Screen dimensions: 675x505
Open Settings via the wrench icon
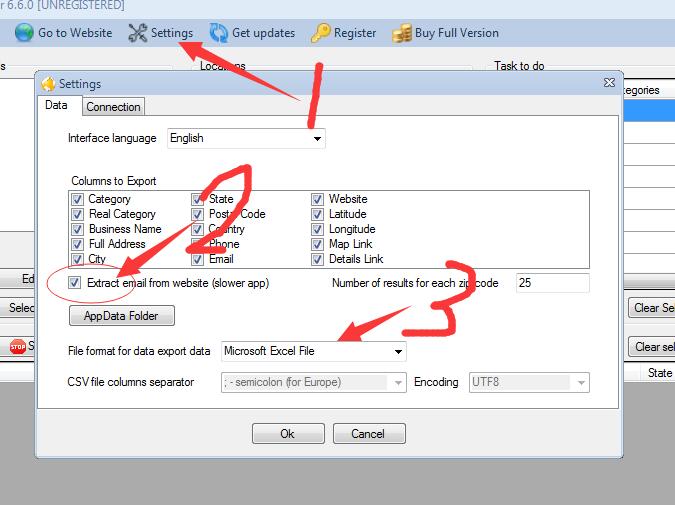137,33
